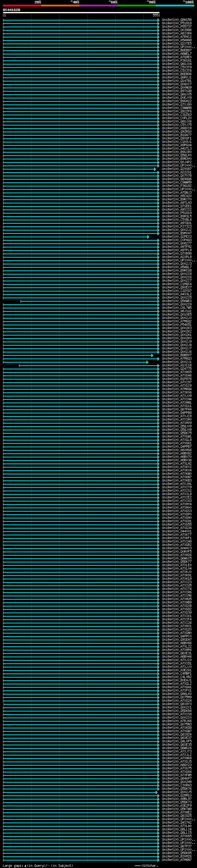
Task: Select hit label UniRef100_A5ADL7
Action: coord(177,267)
